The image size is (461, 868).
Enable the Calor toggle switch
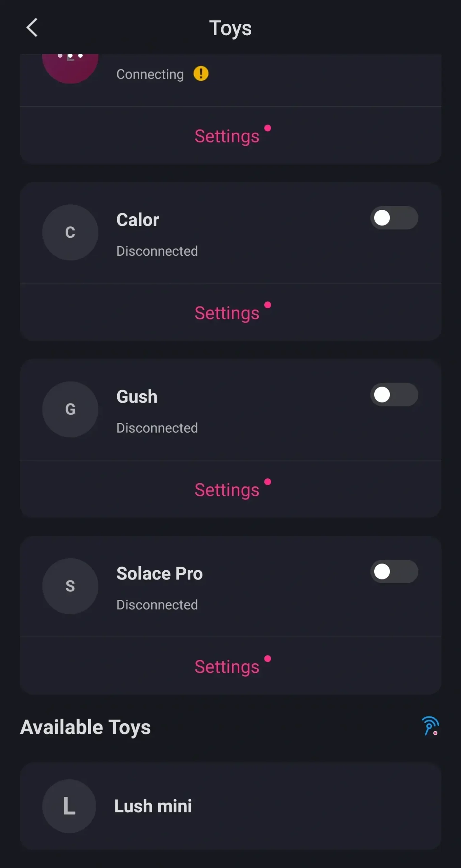(x=394, y=218)
